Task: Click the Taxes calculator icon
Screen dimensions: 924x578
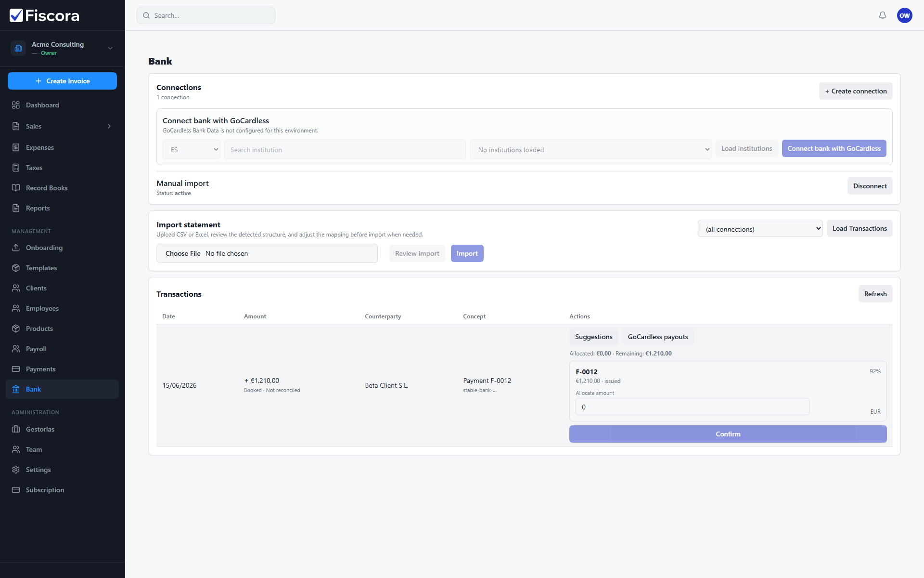Action: [x=16, y=168]
